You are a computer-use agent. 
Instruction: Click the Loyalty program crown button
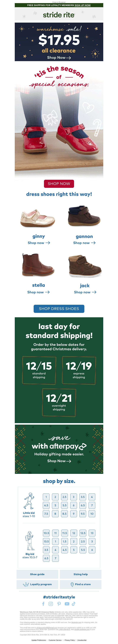point(37,584)
